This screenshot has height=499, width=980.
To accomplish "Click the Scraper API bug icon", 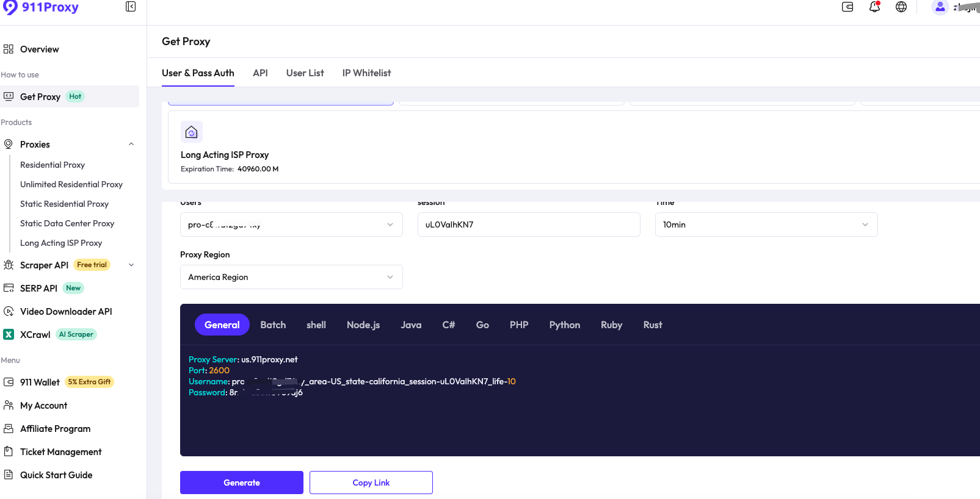I will click(9, 265).
